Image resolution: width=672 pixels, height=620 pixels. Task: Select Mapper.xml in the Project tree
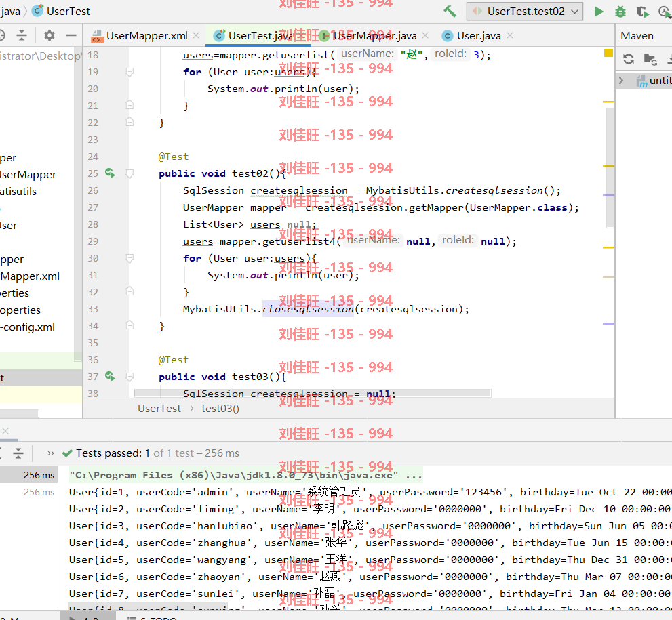[30, 276]
